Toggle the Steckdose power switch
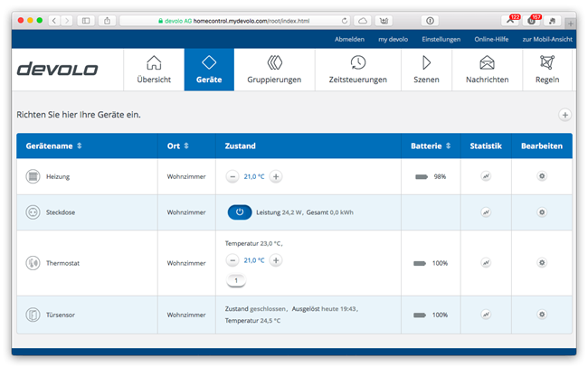The image size is (588, 367). pos(240,212)
